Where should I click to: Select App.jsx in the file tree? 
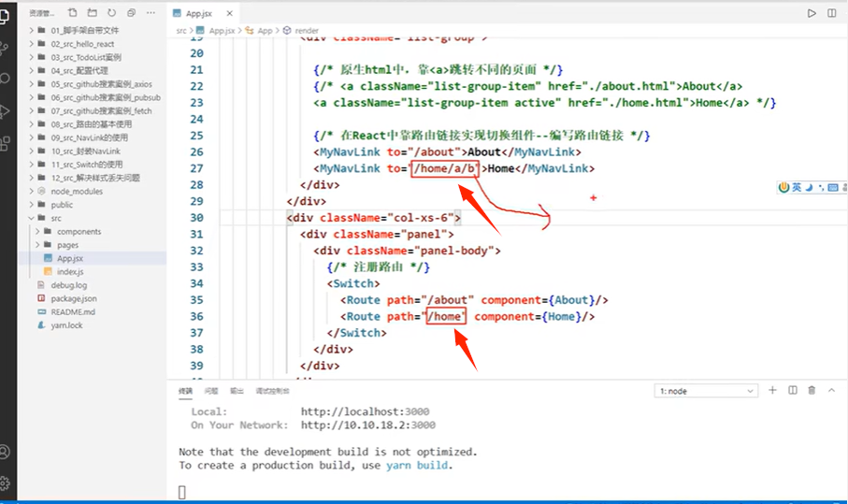92,258
